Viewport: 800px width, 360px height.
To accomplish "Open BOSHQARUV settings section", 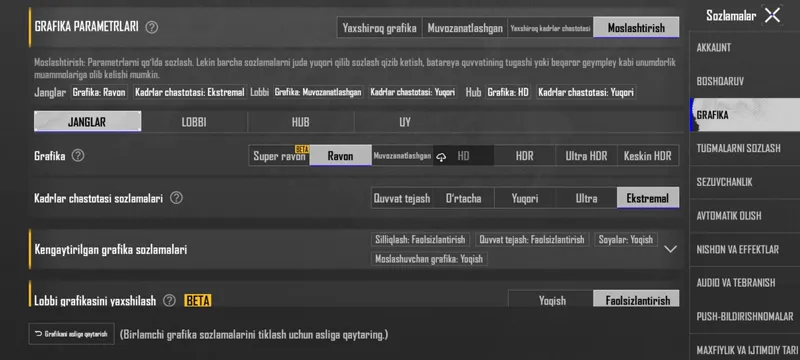I will coord(745,81).
